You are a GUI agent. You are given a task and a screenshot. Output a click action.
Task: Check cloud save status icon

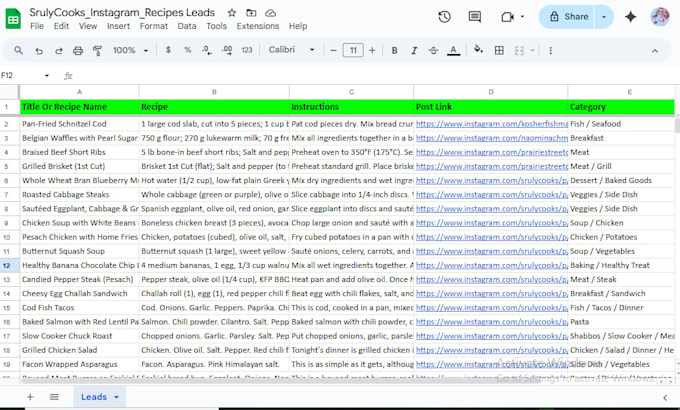pyautogui.click(x=271, y=13)
